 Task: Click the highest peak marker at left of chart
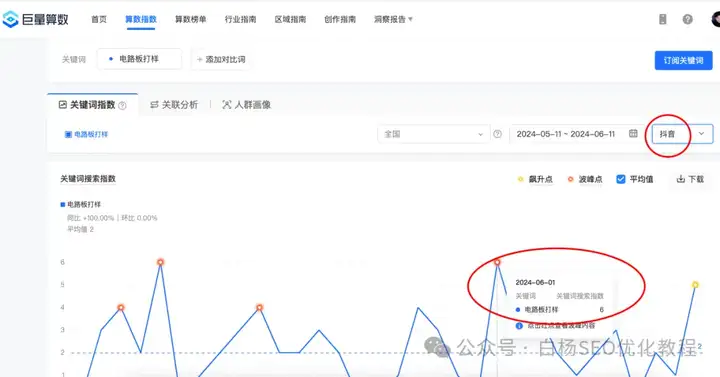pyautogui.click(x=160, y=262)
